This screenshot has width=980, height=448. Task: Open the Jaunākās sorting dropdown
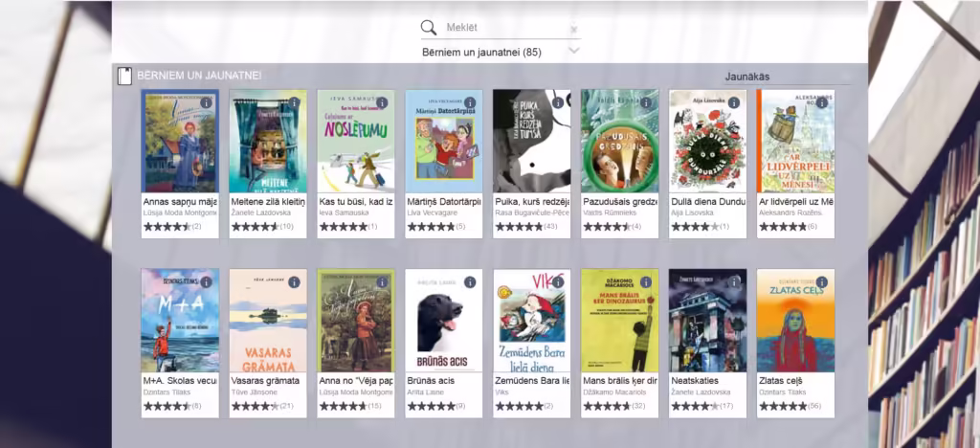pos(788,77)
